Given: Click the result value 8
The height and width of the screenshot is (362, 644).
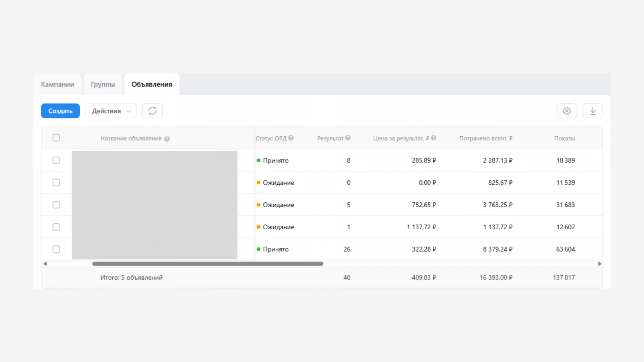Looking at the screenshot, I should pyautogui.click(x=349, y=160).
